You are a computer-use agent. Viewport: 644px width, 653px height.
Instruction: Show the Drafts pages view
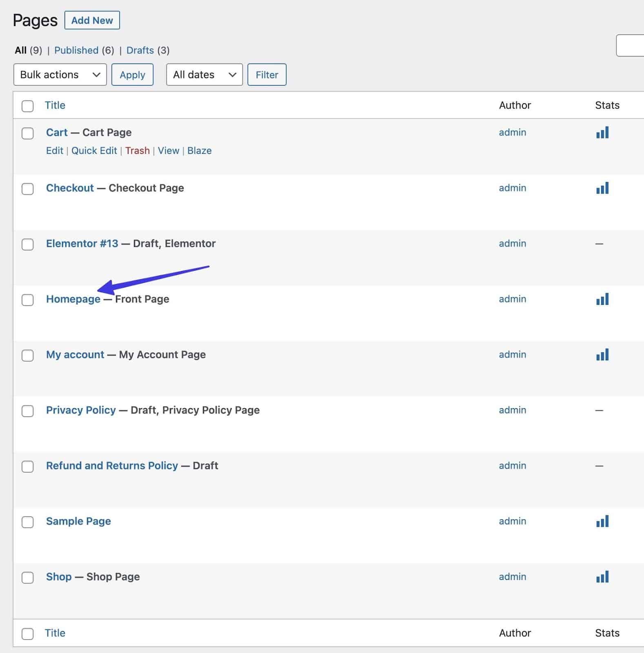140,50
